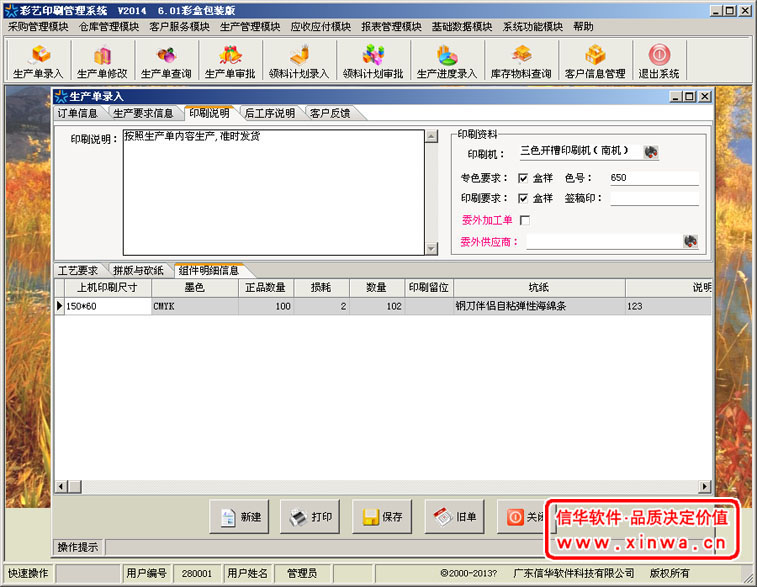Open 生产进度录入 toolbar icon
This screenshot has height=587, width=757.
click(447, 60)
